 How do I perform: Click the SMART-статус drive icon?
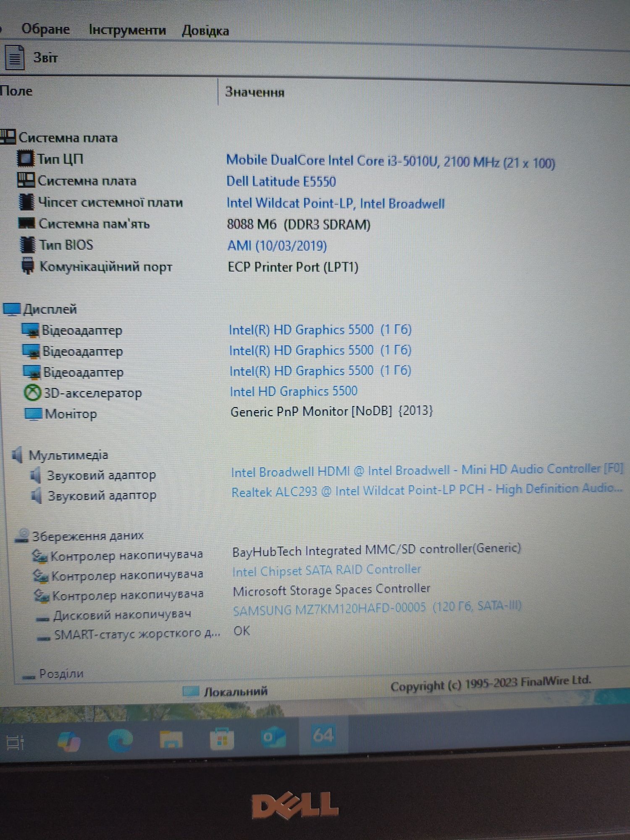tap(44, 638)
